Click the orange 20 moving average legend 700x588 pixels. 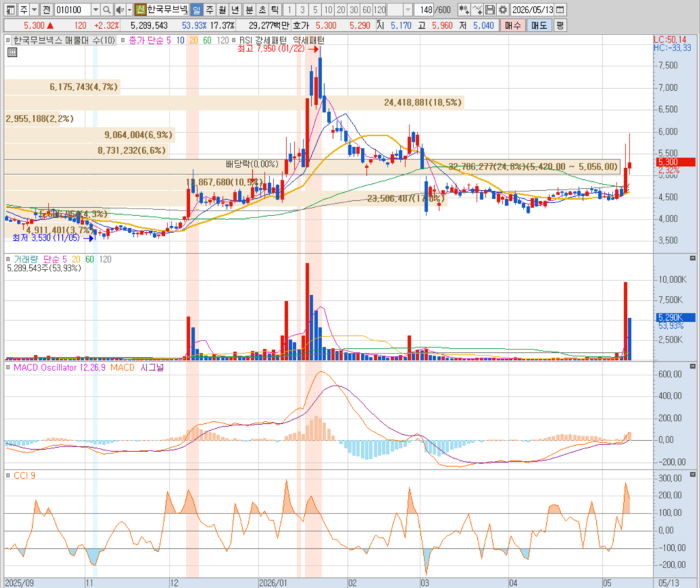point(193,40)
